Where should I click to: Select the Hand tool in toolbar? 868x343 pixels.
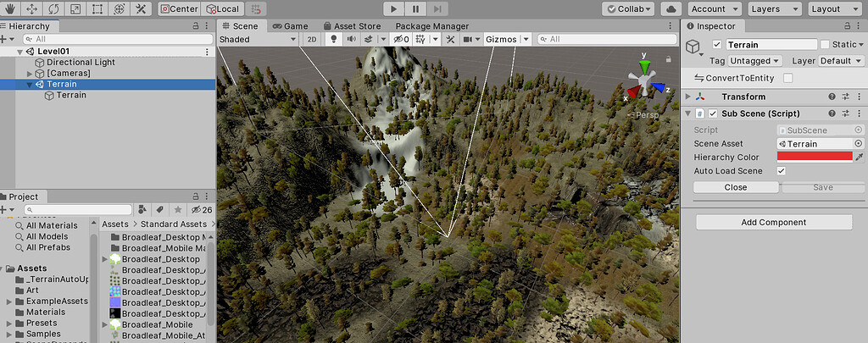[11, 8]
